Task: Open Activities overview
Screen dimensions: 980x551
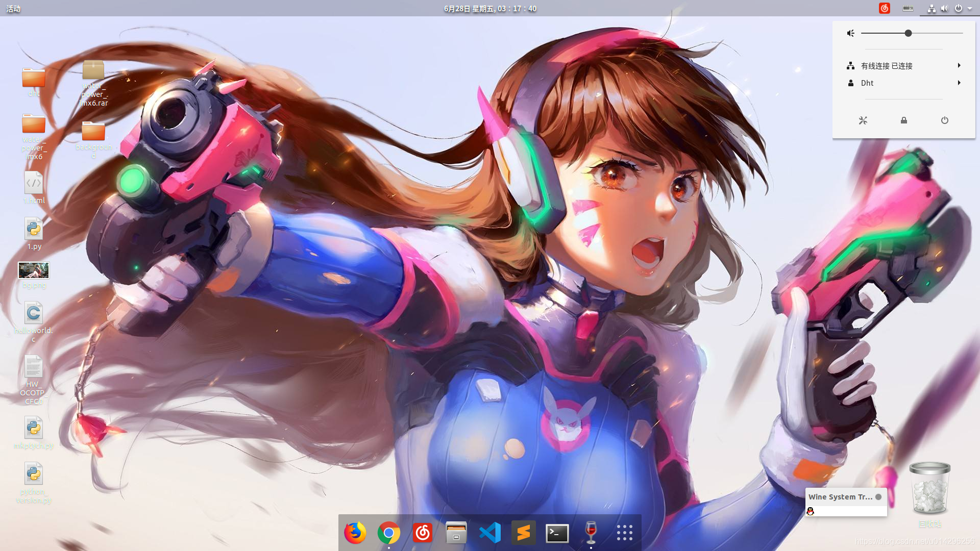Action: 13,9
